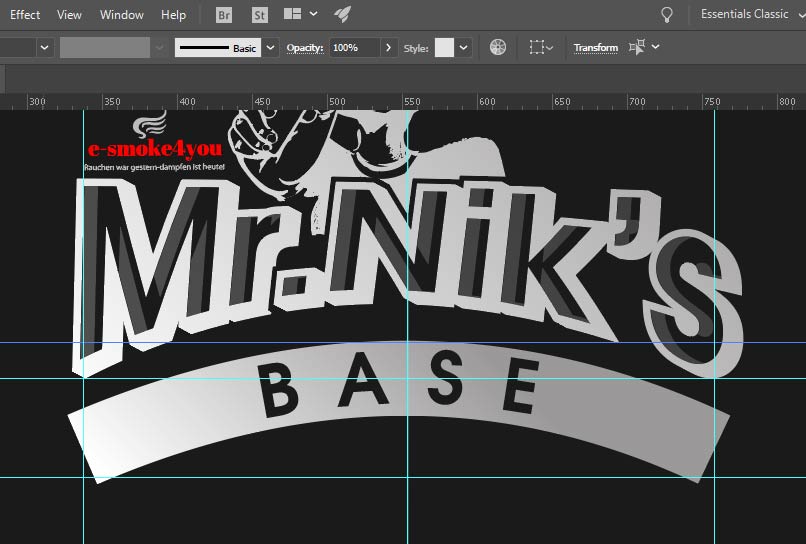Image resolution: width=806 pixels, height=544 pixels.
Task: Open the Transform panel link
Action: [x=596, y=47]
